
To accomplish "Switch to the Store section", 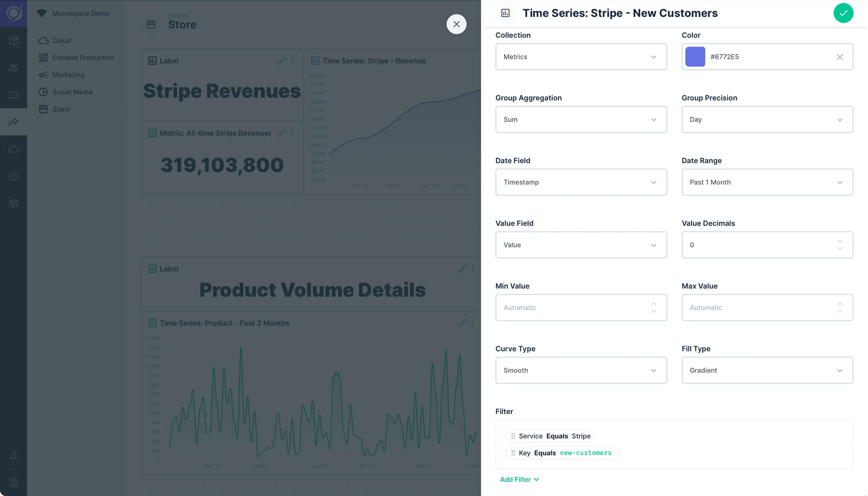I will coord(60,109).
